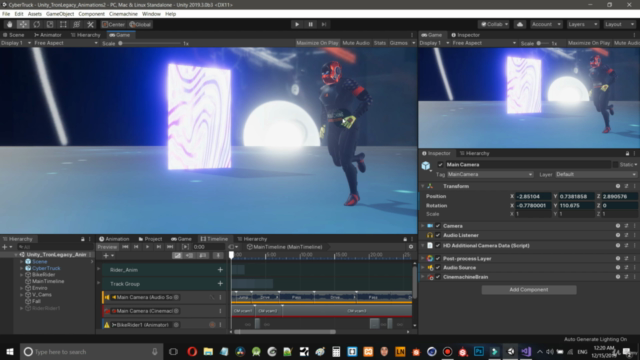The width and height of the screenshot is (640, 360).
Task: Open the Cinemachine menu
Action: [123, 14]
